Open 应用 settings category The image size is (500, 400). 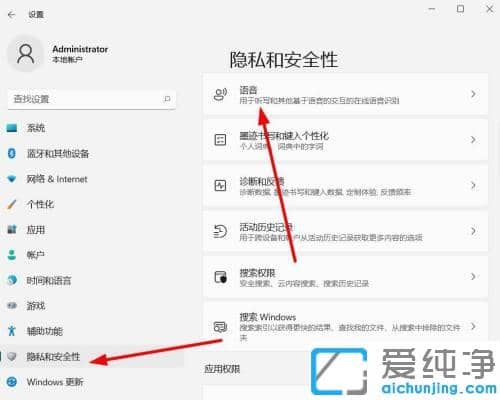[92, 230]
